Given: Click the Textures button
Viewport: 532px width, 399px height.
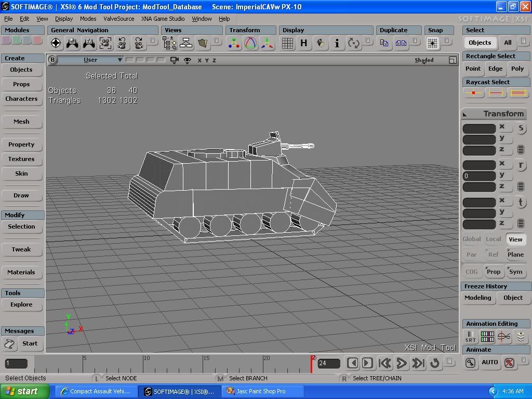Looking at the screenshot, I should click(21, 159).
